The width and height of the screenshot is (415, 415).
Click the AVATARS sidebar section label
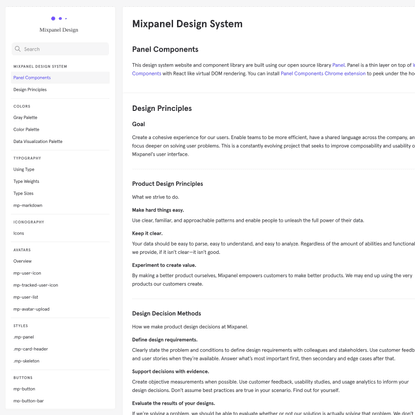point(22,250)
